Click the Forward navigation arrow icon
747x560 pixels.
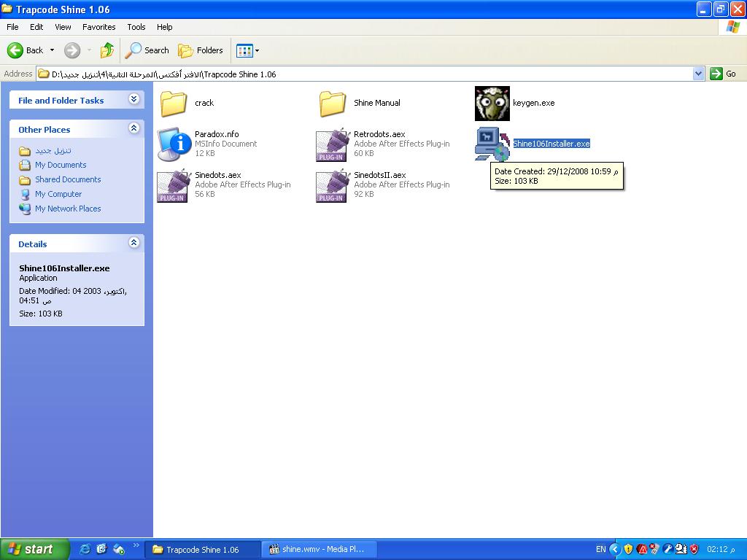[72, 50]
